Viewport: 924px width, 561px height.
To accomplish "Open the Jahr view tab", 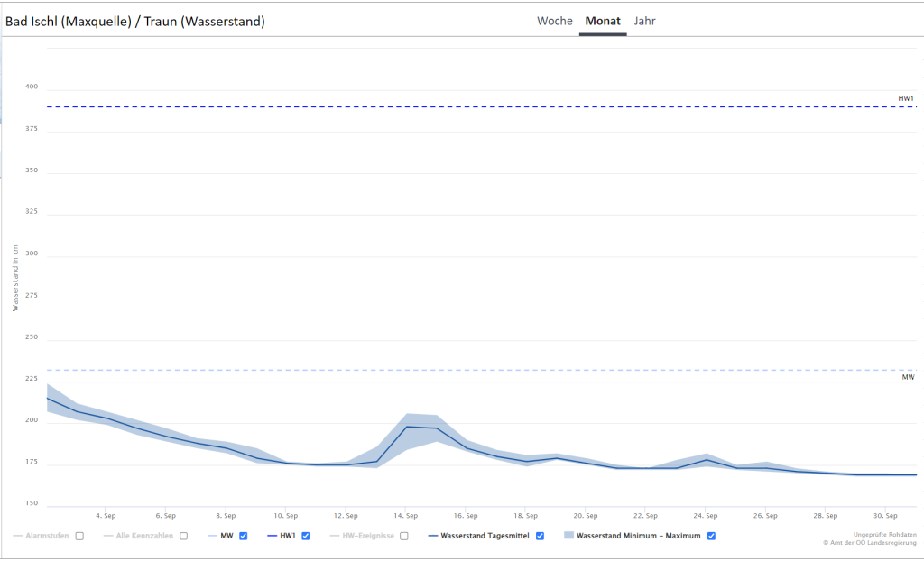I will tap(644, 21).
